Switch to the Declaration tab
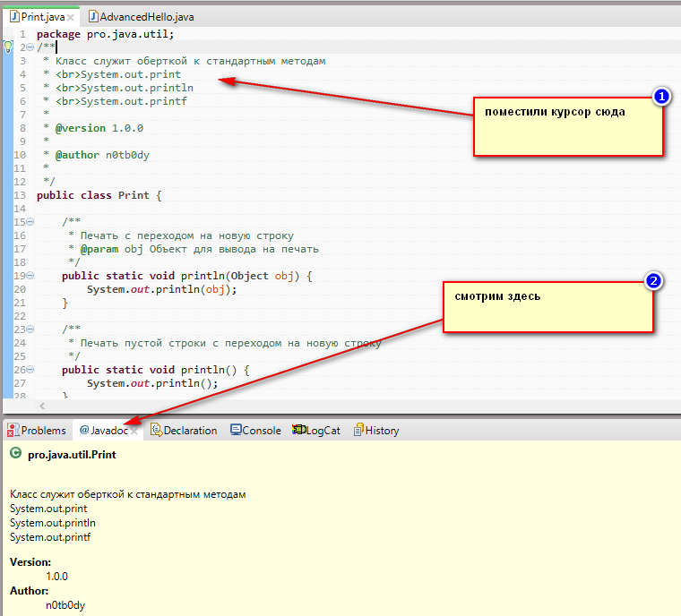 coord(190,431)
